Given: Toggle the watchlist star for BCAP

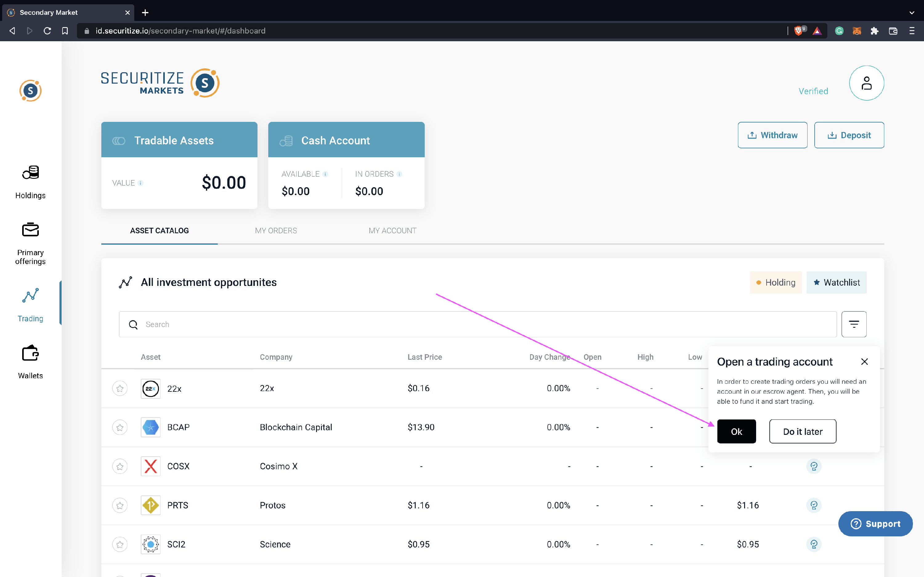Looking at the screenshot, I should [x=120, y=427].
